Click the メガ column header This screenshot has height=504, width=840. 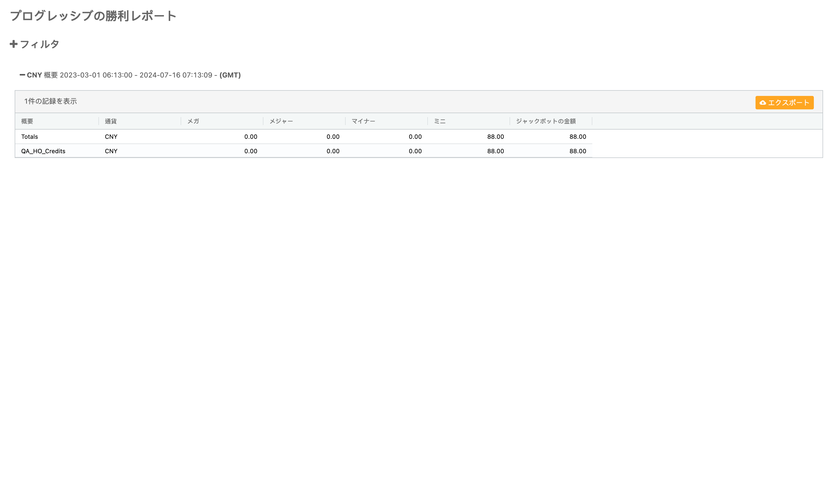click(x=193, y=121)
